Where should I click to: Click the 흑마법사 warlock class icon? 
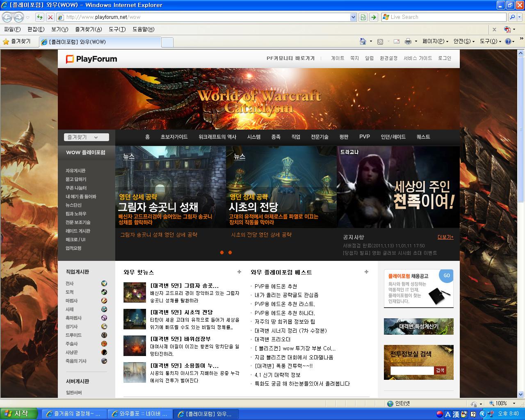pos(104,318)
